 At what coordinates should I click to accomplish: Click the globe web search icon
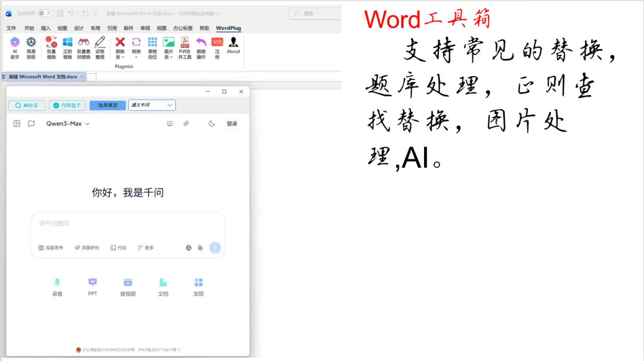click(x=188, y=248)
